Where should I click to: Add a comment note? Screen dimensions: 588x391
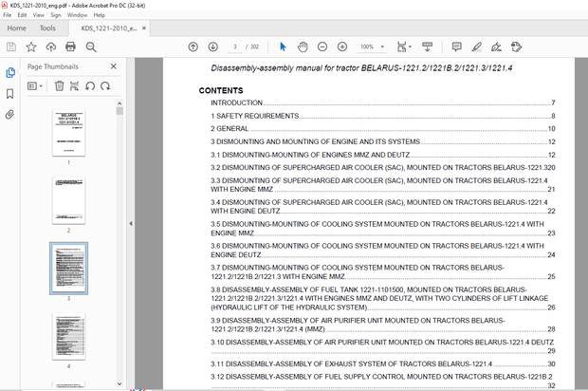tap(457, 47)
